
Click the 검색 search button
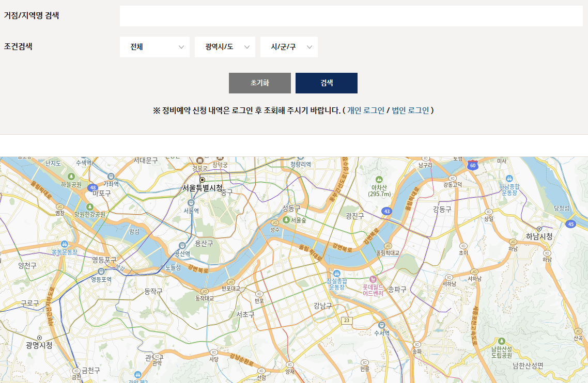pos(326,83)
